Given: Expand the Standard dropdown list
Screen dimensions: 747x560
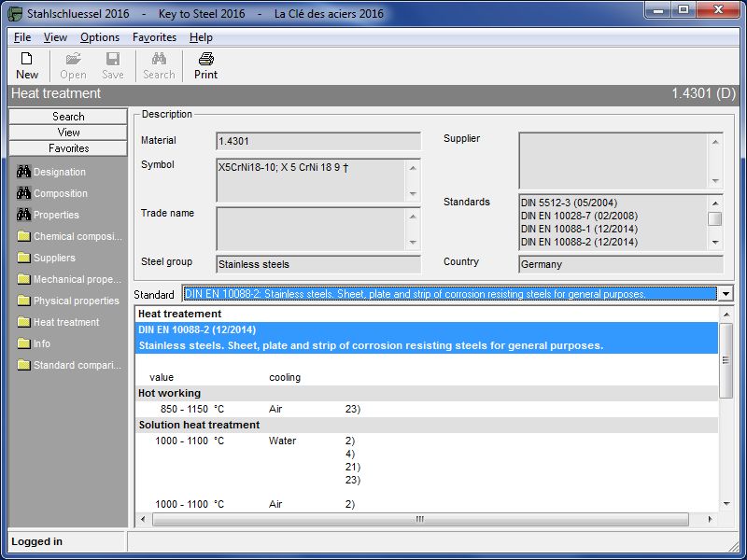Looking at the screenshot, I should 726,294.
